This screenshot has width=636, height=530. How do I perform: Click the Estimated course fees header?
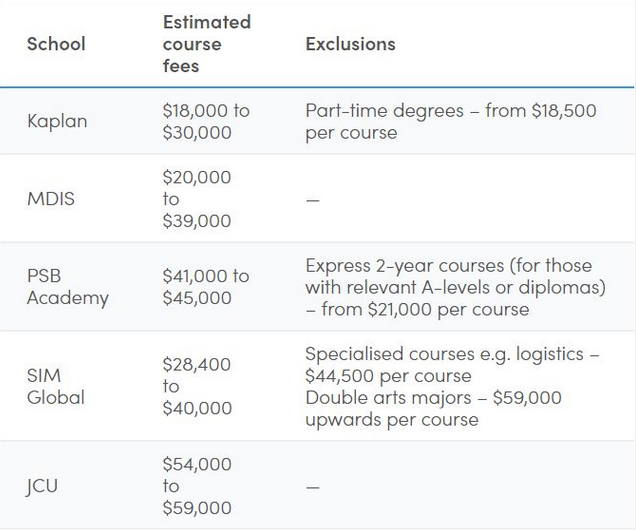(206, 44)
